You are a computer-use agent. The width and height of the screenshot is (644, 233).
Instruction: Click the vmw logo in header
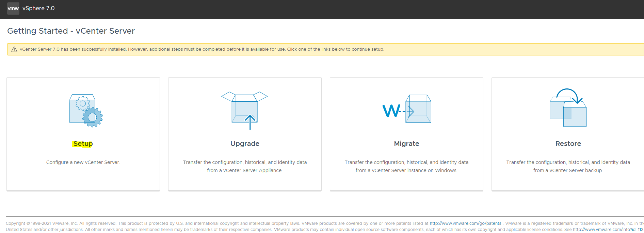point(13,8)
